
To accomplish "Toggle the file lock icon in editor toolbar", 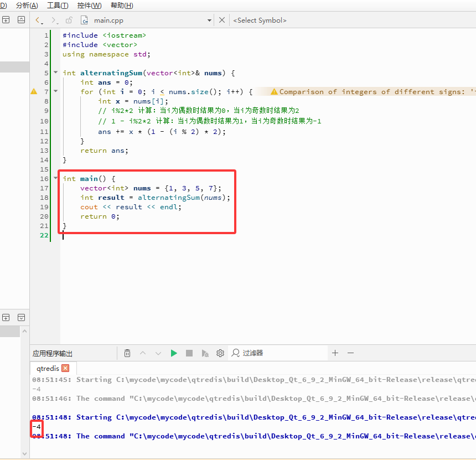I will (69, 20).
